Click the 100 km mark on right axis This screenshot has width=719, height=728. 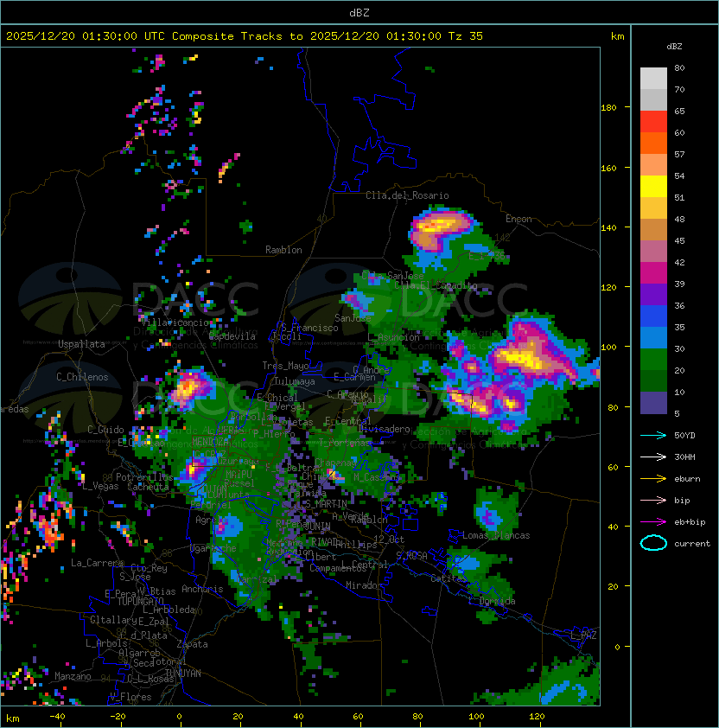609,348
